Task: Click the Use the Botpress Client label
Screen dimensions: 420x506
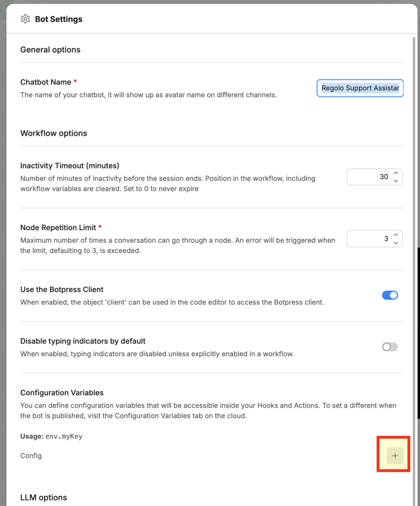Action: [x=62, y=290]
